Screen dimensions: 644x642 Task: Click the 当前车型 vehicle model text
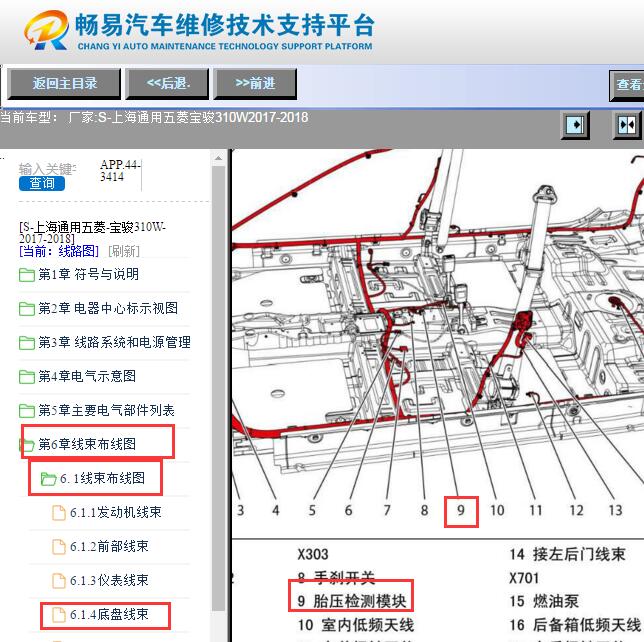(154, 117)
